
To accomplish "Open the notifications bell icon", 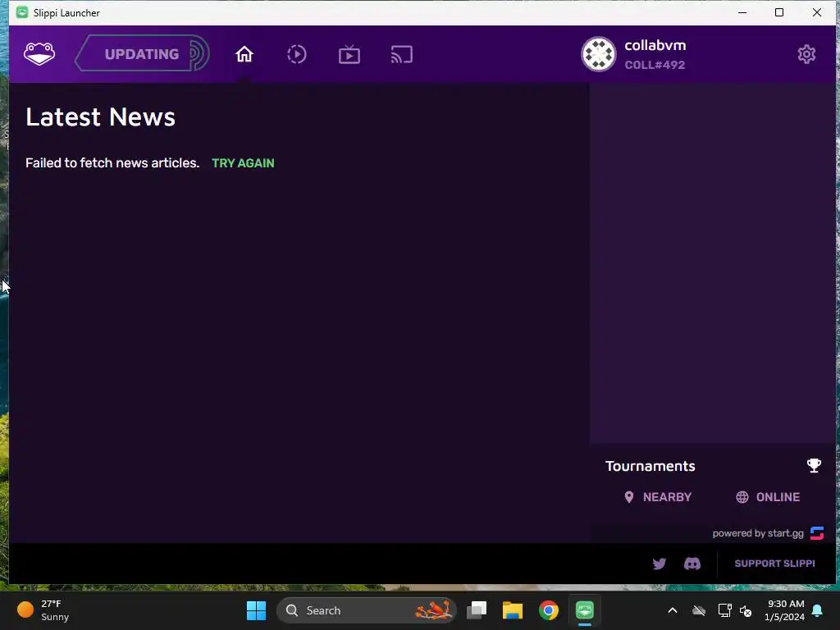I will (818, 610).
